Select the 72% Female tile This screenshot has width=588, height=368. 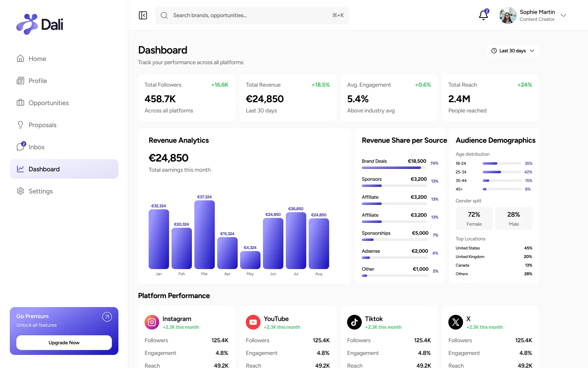(474, 218)
